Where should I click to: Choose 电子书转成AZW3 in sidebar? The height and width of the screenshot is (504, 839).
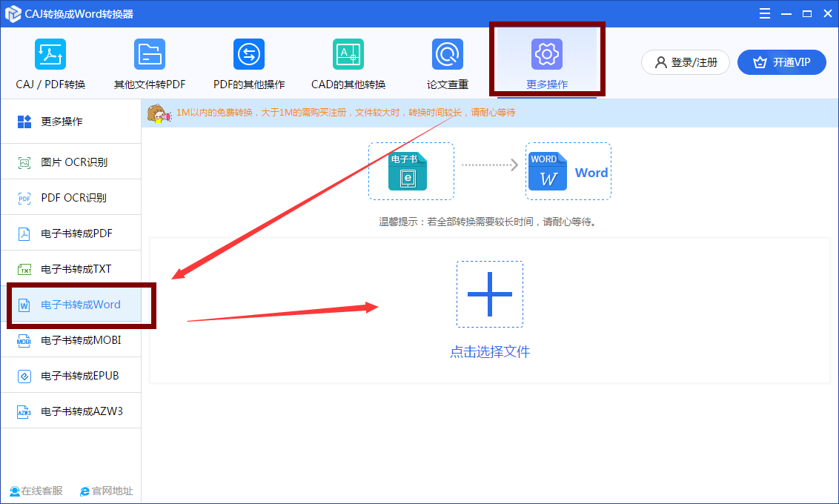[70, 411]
